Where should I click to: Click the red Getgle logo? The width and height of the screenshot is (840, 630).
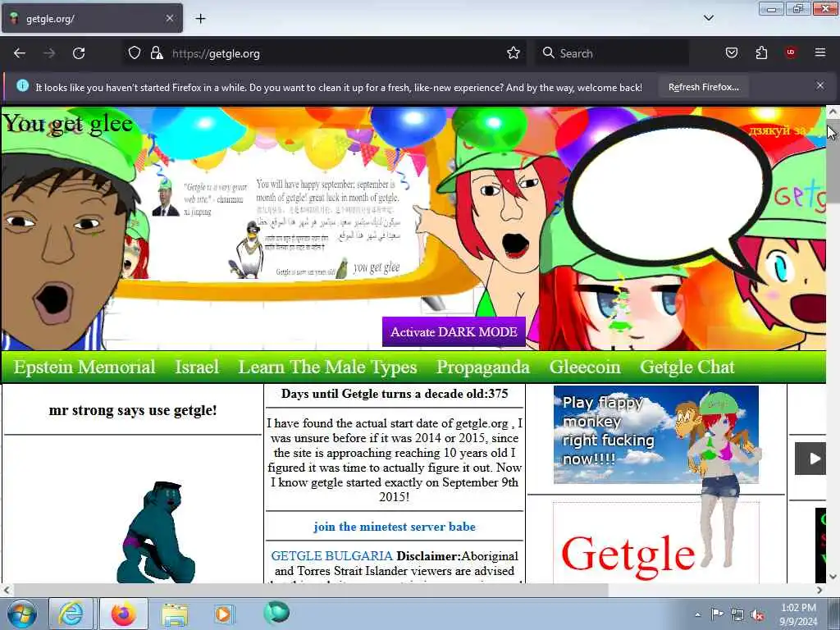coord(628,555)
